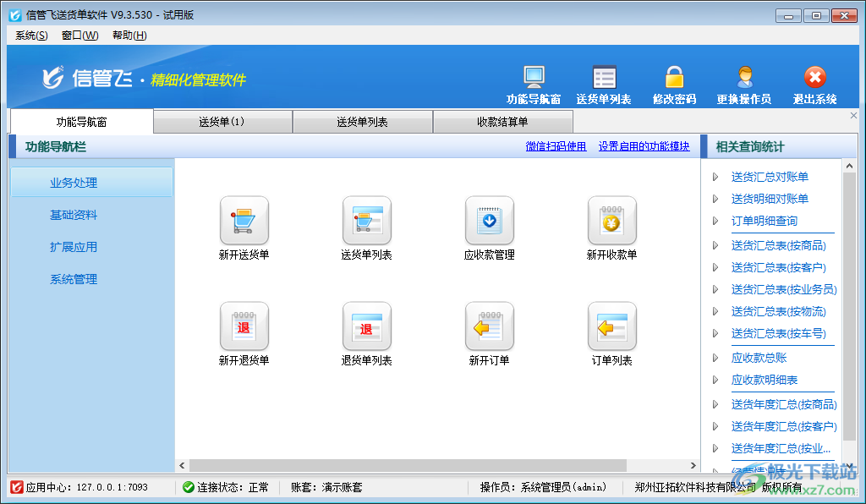Open the 送货年度汇总(按客户) report link

pos(784,426)
